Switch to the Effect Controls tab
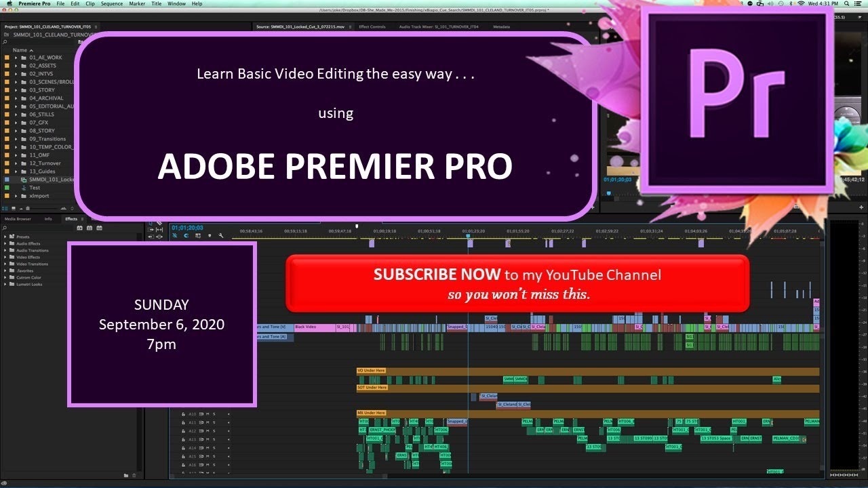868x488 pixels. tap(372, 27)
